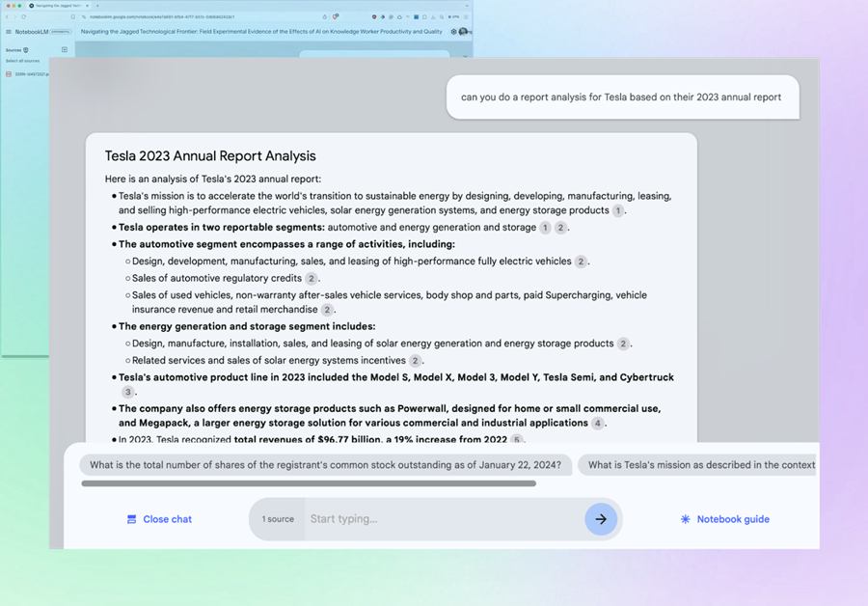Open citation 2 after 'solar energy systems incentives'
868x606 pixels.
(415, 361)
